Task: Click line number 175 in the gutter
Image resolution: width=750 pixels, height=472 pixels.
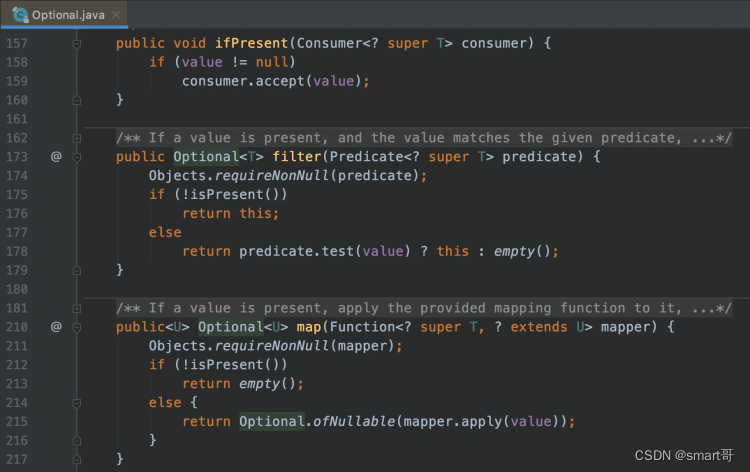Action: coord(17,195)
